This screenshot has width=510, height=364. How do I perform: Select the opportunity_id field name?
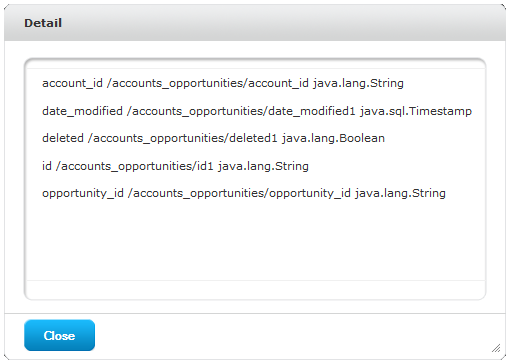(x=83, y=193)
